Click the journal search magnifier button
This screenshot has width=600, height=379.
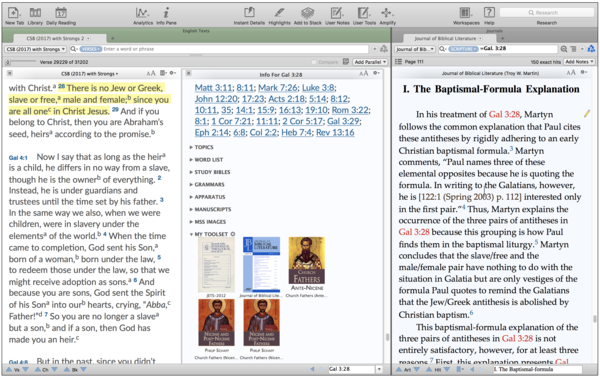(x=564, y=49)
